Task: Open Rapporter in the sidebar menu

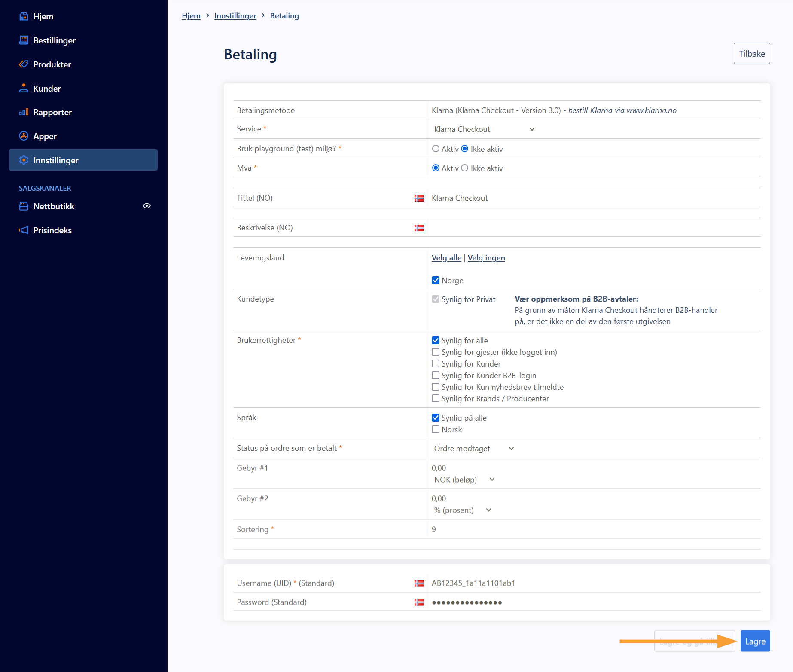Action: coord(83,112)
